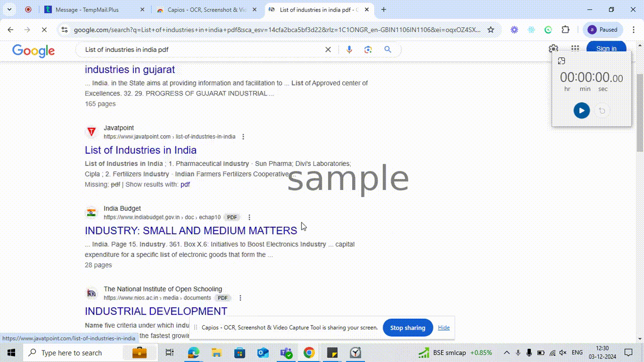The image size is (644, 362).
Task: Open date and time 12:30 clock
Action: [x=603, y=352]
